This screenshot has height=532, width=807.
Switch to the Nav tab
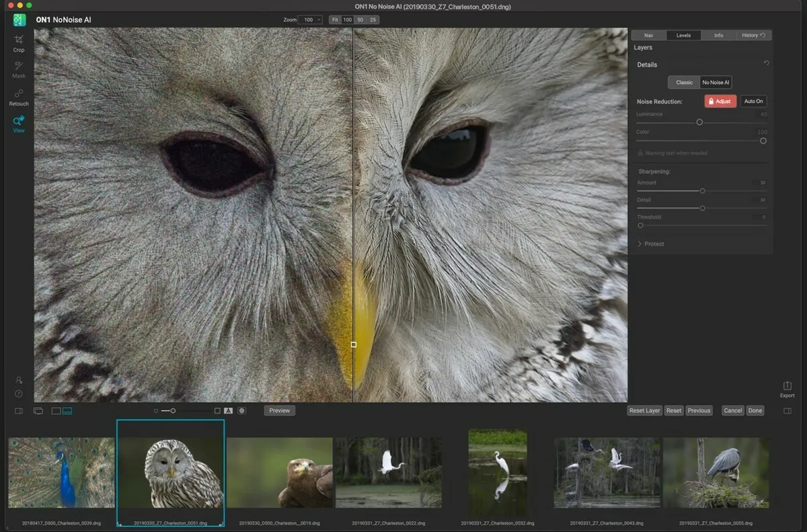point(649,35)
